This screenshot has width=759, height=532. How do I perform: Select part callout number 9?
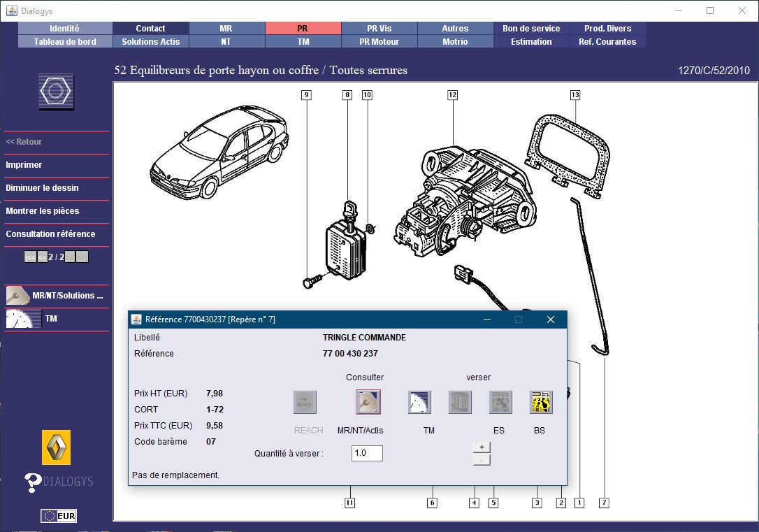click(x=306, y=95)
